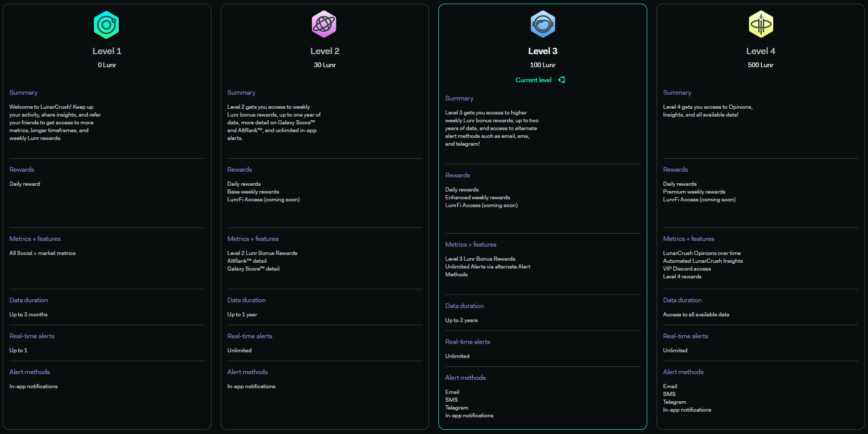The image size is (868, 434).
Task: Click the green icon beside Current level
Action: coord(562,80)
